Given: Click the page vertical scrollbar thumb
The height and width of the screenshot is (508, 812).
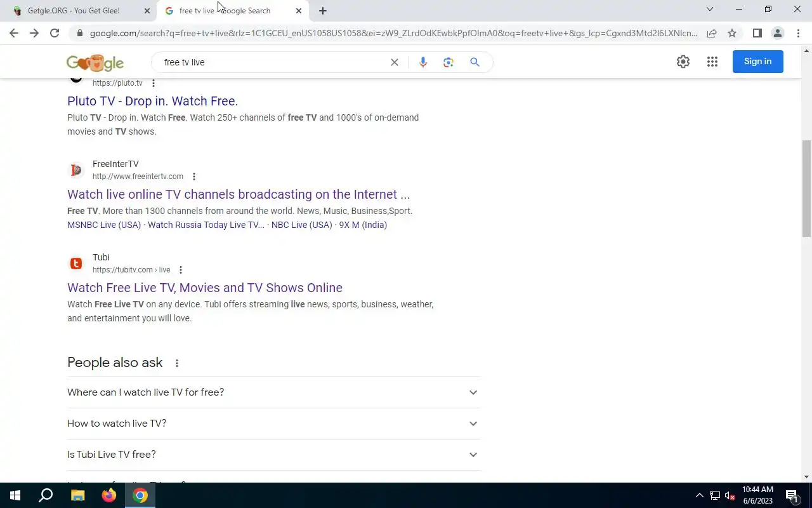Looking at the screenshot, I should point(807,189).
